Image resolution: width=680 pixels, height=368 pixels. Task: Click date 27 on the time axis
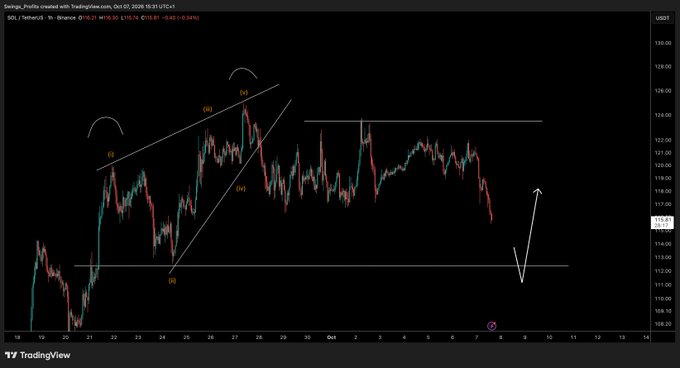point(235,337)
